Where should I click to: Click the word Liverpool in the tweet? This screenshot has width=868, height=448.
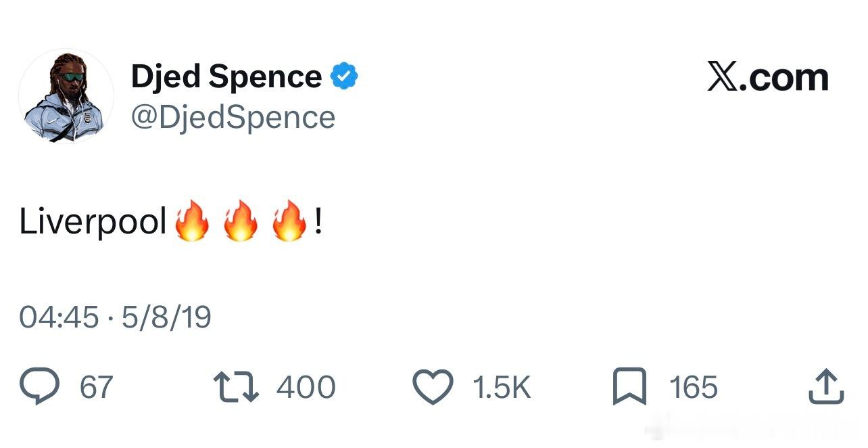click(x=93, y=221)
